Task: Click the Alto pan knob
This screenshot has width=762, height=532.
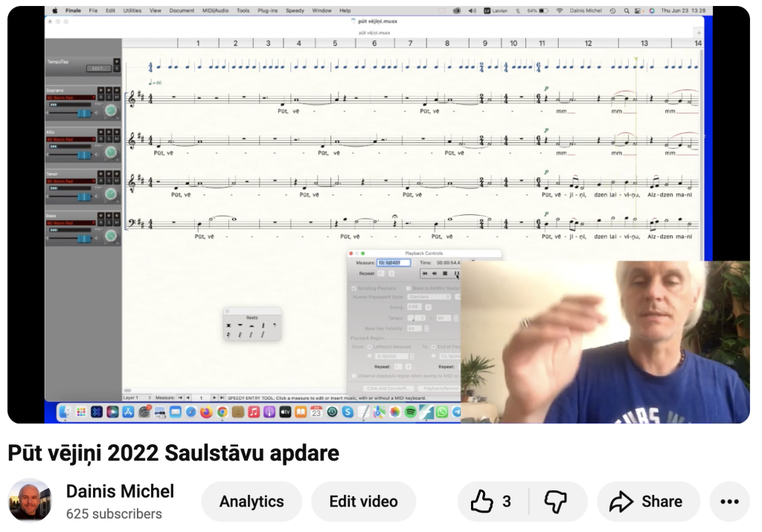Action: (x=111, y=153)
